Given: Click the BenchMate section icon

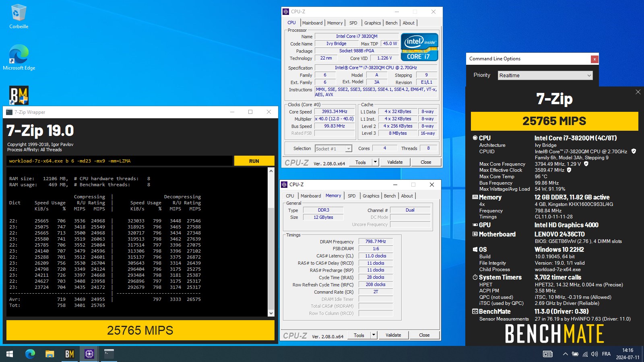Looking at the screenshot, I should tap(475, 311).
